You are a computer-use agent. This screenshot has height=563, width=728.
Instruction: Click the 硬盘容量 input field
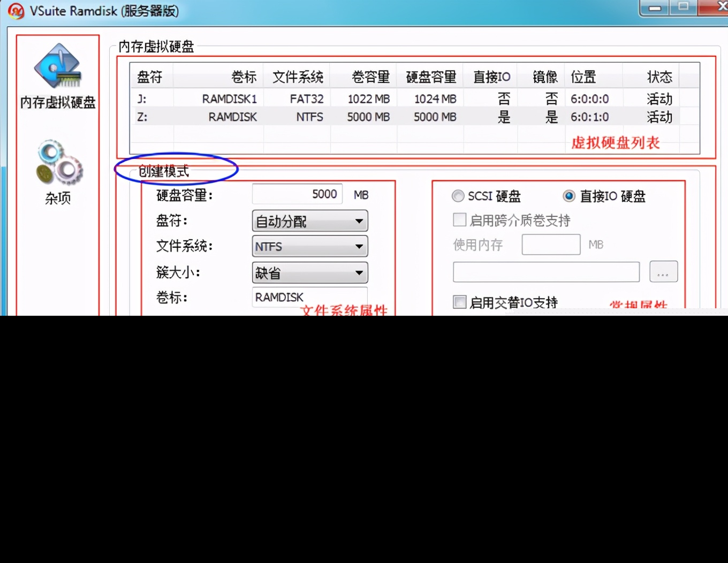pos(298,194)
